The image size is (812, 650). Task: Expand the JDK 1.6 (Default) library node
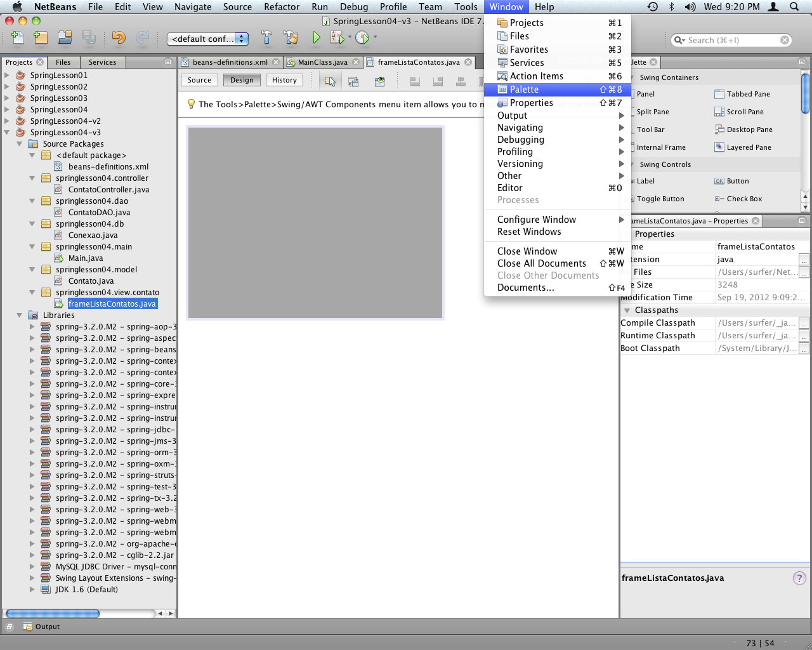[32, 589]
